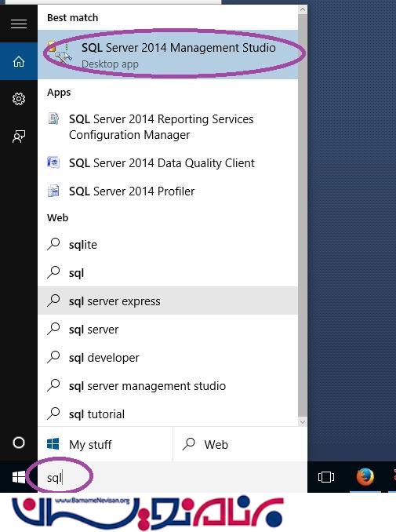Open the Settings gear icon
Screen dimensions: 396x532
[19, 99]
